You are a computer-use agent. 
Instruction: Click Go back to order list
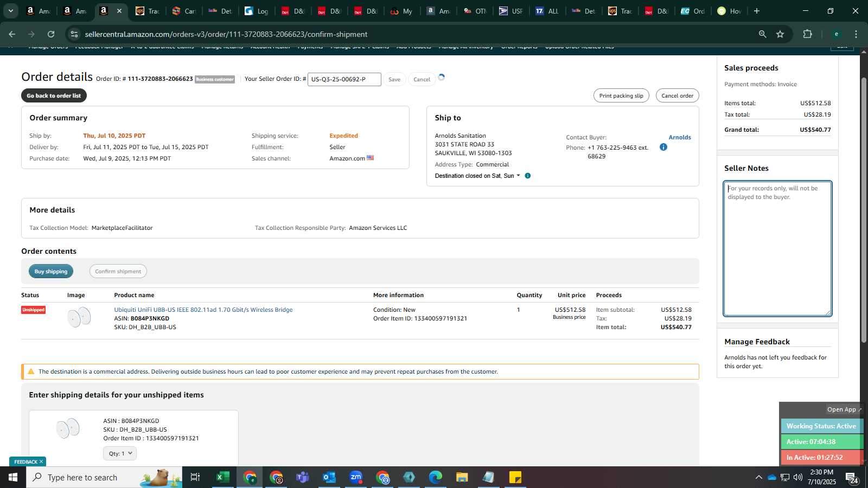(x=54, y=95)
